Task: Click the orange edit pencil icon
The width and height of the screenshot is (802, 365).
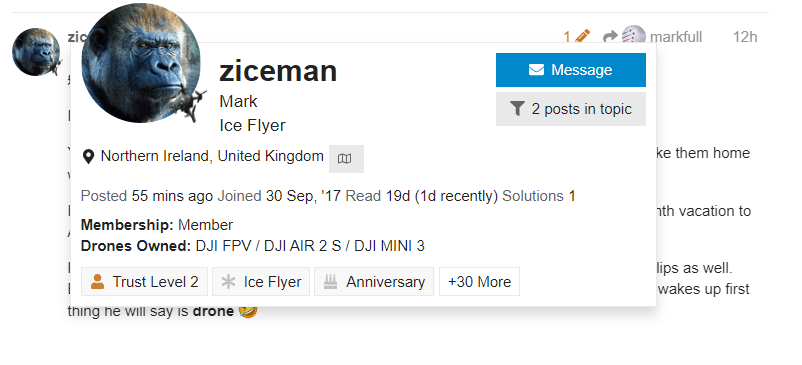Action: click(x=582, y=37)
